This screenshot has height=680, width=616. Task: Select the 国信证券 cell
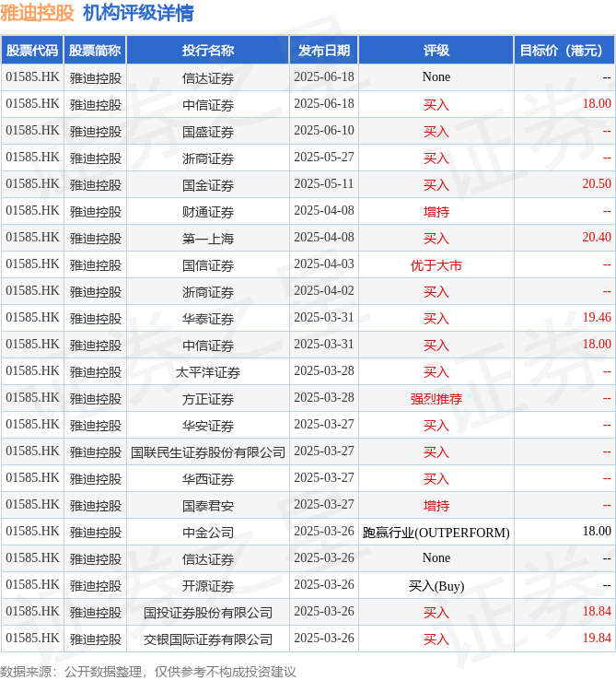(x=208, y=265)
